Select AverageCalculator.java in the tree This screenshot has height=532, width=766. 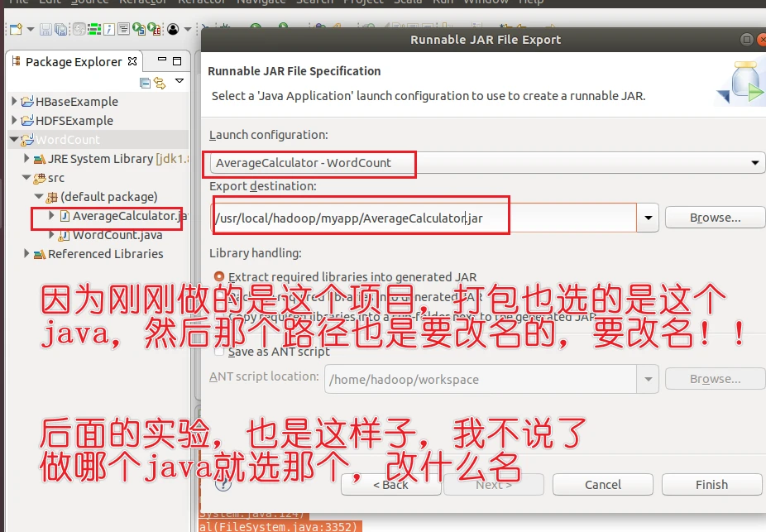[x=124, y=216]
